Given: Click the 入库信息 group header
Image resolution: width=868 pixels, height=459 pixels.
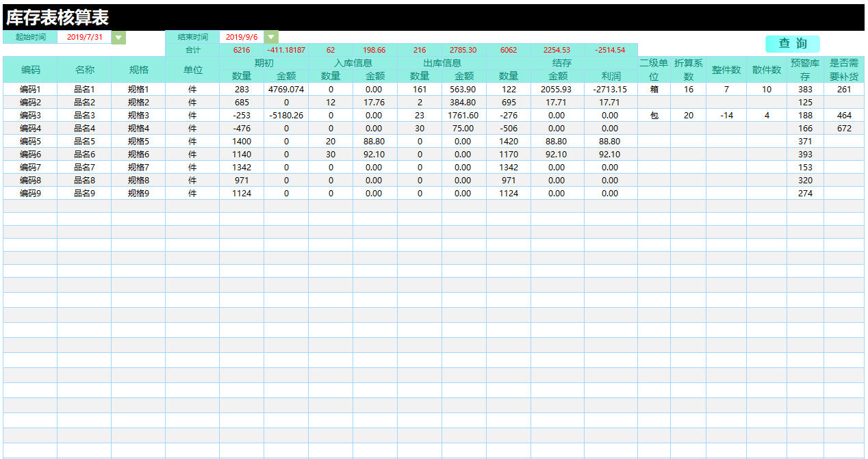Looking at the screenshot, I should coord(353,63).
